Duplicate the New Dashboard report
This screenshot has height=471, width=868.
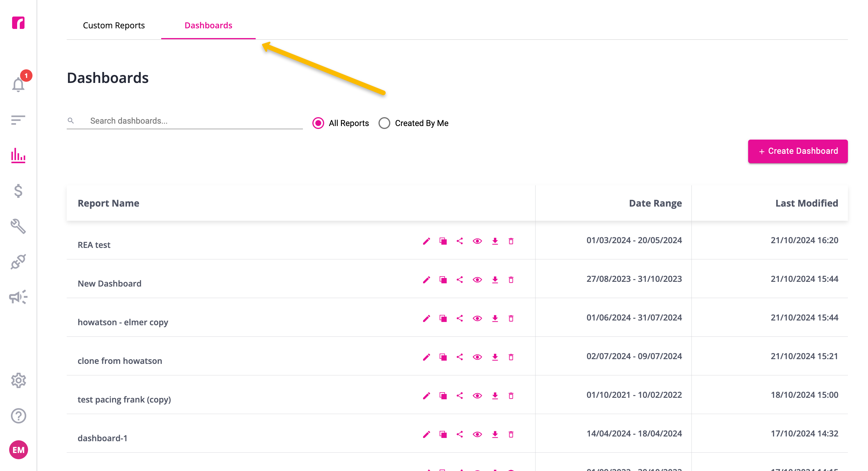[x=443, y=280]
